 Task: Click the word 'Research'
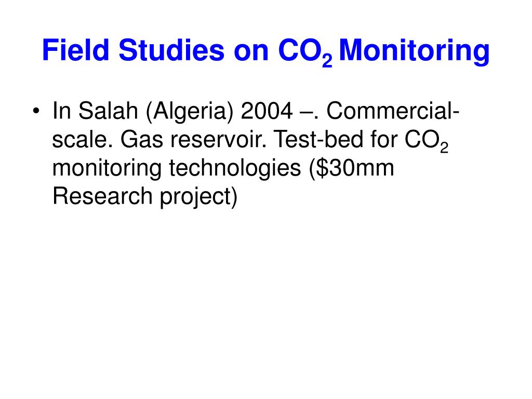tap(102, 196)
